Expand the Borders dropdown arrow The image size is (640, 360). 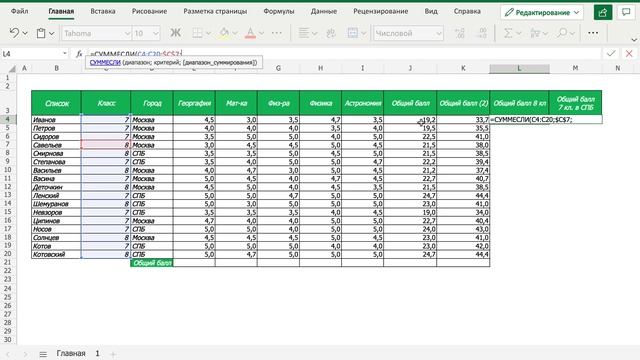pyautogui.click(x=208, y=33)
